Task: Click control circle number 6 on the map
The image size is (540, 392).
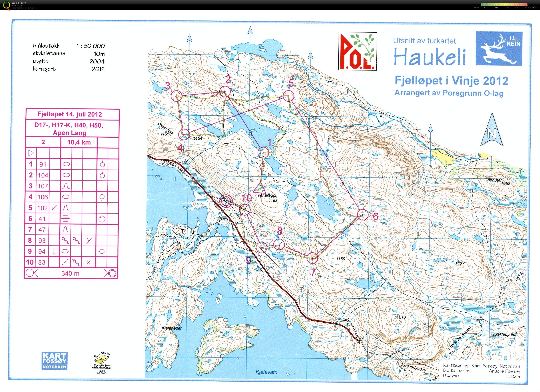Action: pos(363,215)
